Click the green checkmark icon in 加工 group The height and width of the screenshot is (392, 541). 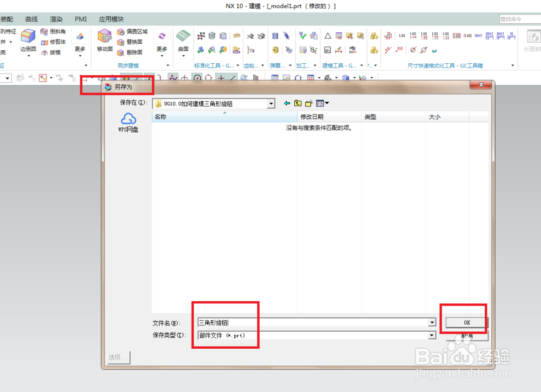click(x=302, y=36)
